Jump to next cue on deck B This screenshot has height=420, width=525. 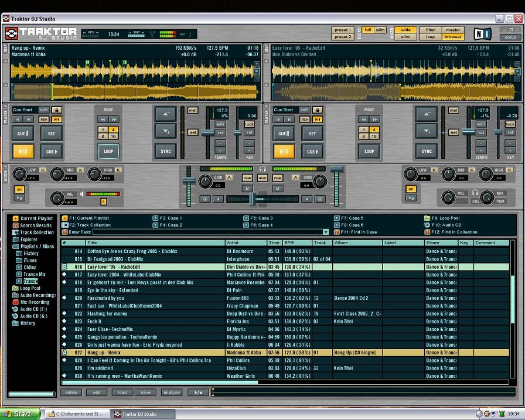289,119
